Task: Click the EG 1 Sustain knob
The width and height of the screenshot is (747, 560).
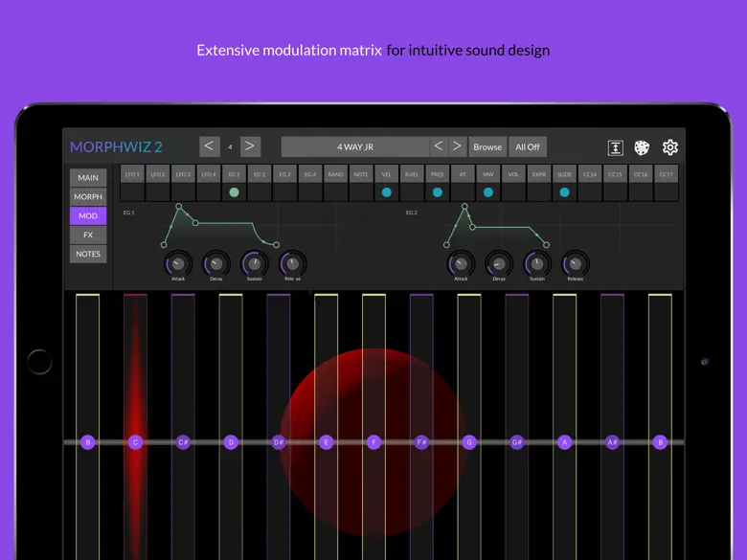Action: [x=254, y=263]
